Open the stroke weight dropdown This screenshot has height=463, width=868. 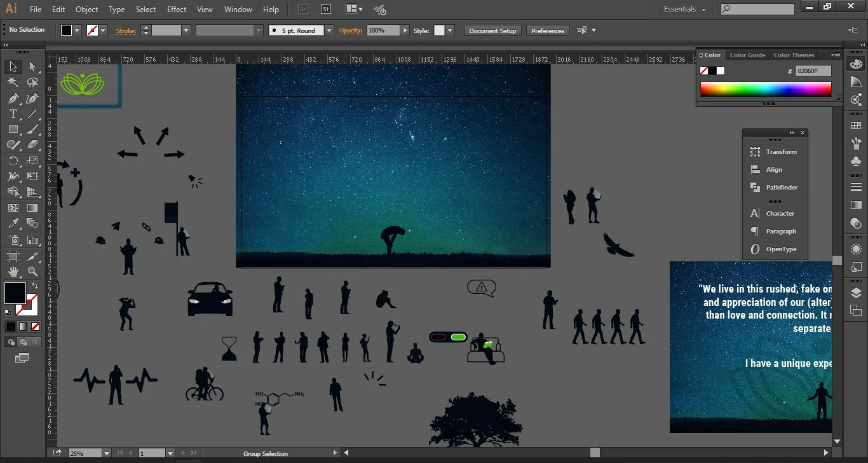[x=186, y=31]
